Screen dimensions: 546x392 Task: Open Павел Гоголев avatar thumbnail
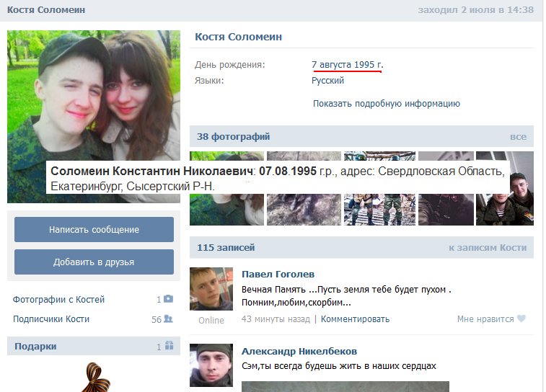(211, 289)
